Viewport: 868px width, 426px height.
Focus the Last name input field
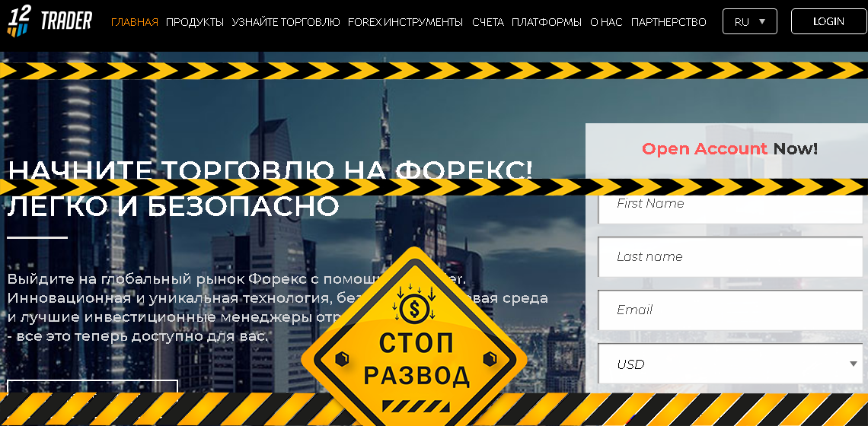(x=730, y=256)
